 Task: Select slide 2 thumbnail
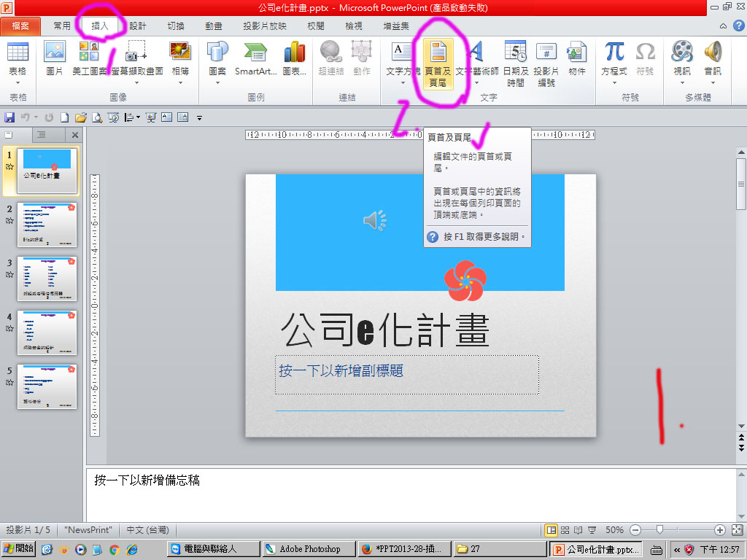tap(47, 225)
